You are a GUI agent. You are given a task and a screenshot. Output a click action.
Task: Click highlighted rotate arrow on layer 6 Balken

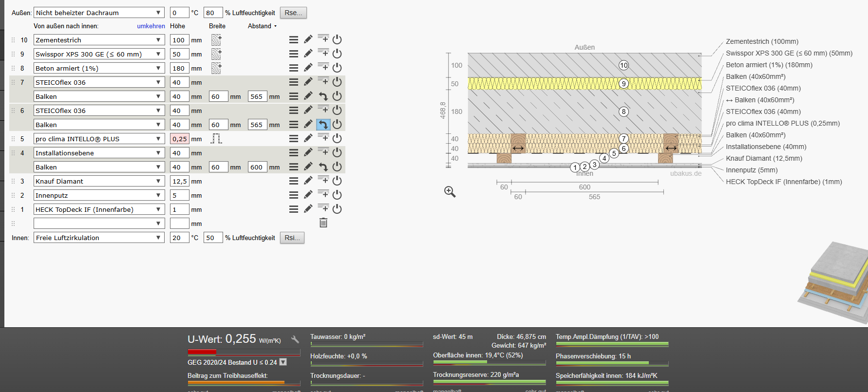(323, 125)
